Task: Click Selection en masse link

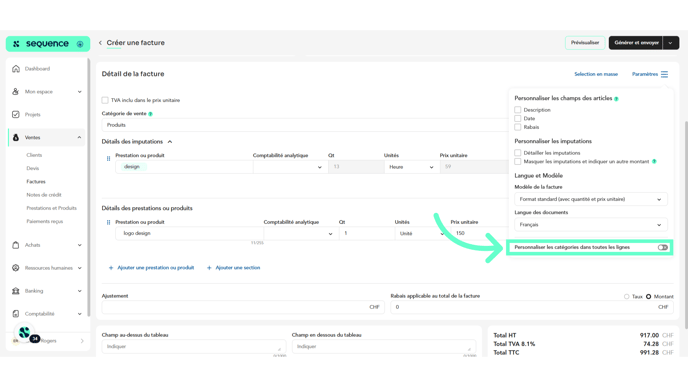Action: [596, 74]
